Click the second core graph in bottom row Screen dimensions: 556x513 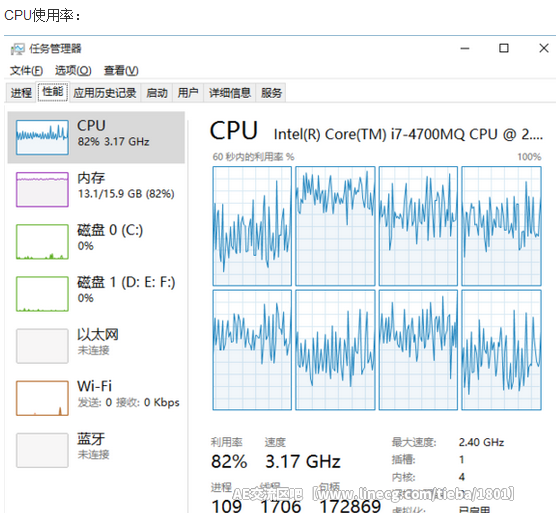click(335, 350)
